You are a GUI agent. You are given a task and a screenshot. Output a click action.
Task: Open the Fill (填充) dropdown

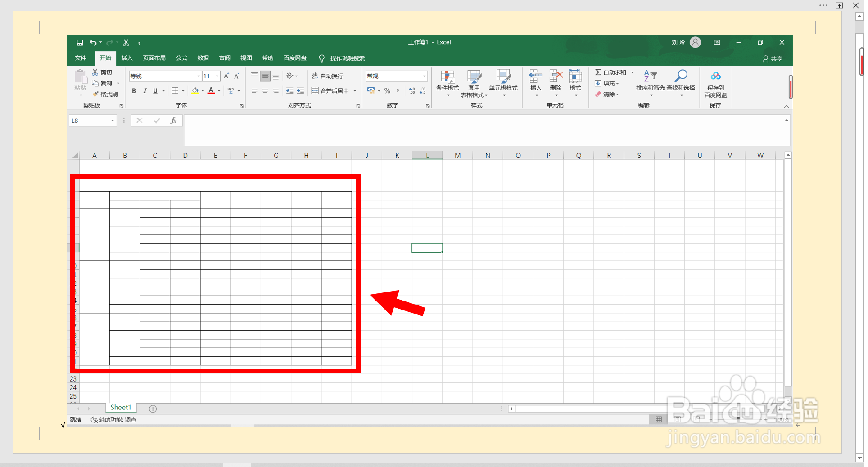607,83
